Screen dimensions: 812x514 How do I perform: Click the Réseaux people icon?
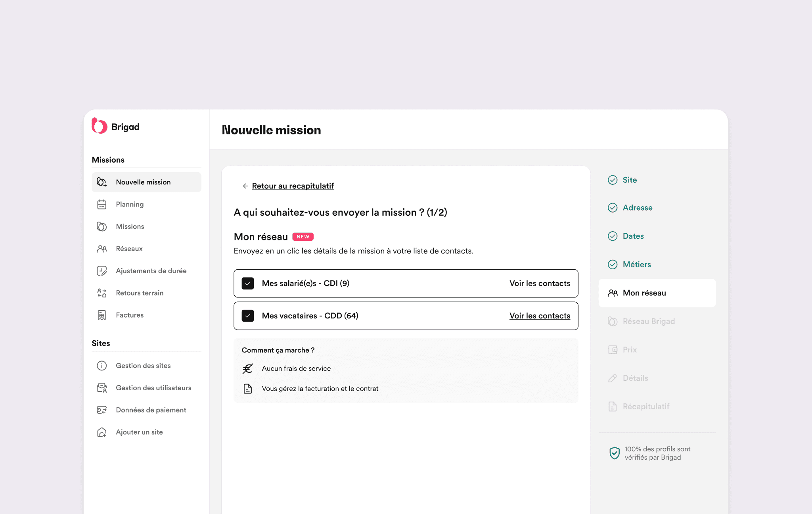tap(102, 249)
